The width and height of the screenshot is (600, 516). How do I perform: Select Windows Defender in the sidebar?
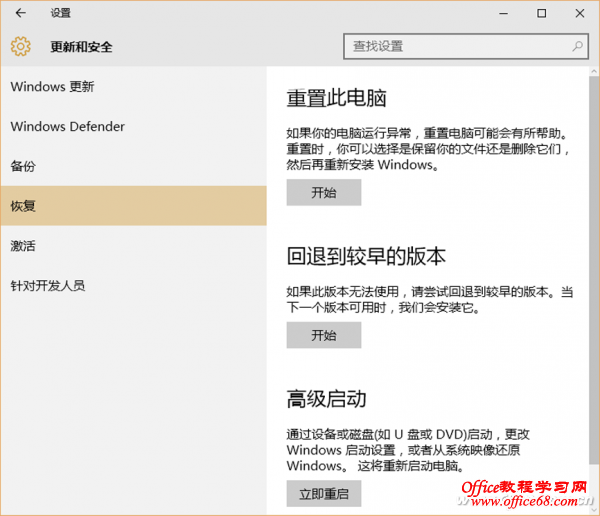click(67, 127)
